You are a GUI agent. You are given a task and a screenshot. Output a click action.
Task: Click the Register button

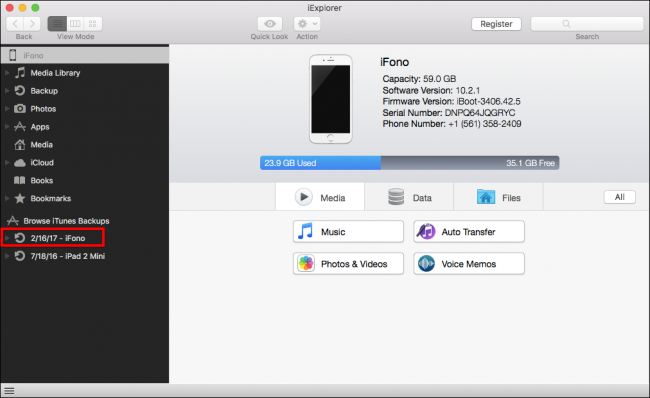pos(496,24)
